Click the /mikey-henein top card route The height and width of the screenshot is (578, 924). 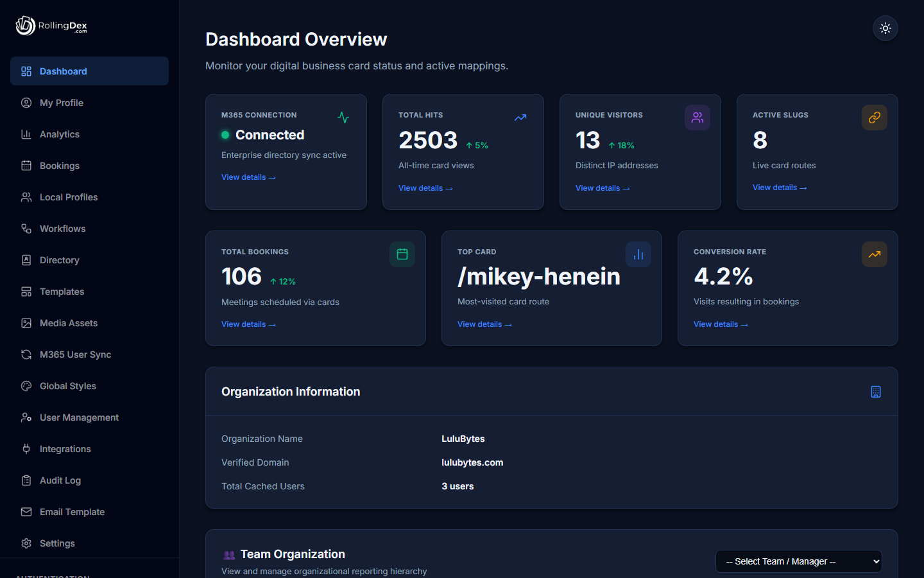[539, 276]
